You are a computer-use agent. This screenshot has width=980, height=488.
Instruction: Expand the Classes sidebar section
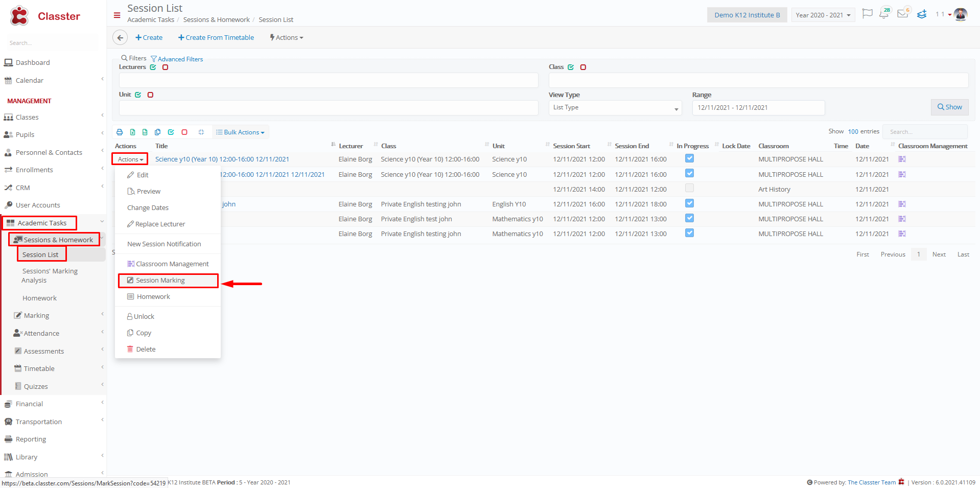click(53, 117)
